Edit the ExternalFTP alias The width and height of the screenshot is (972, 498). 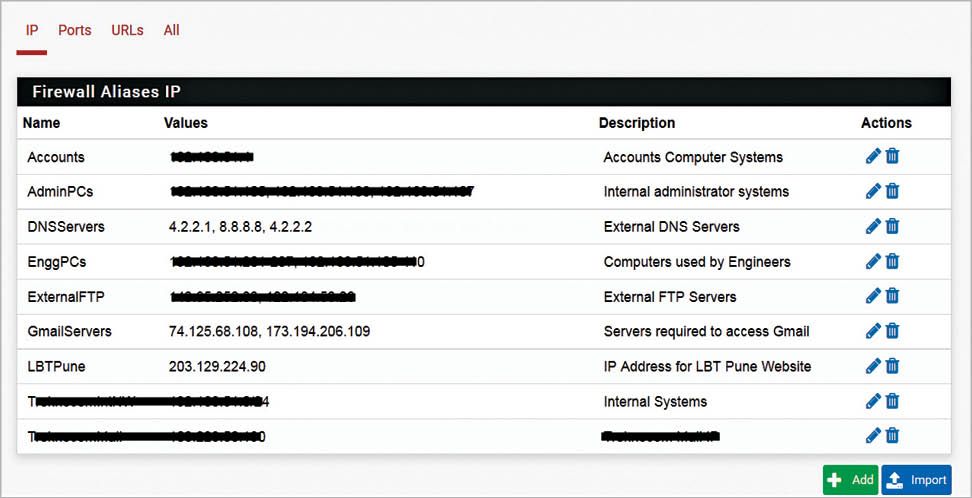click(873, 296)
